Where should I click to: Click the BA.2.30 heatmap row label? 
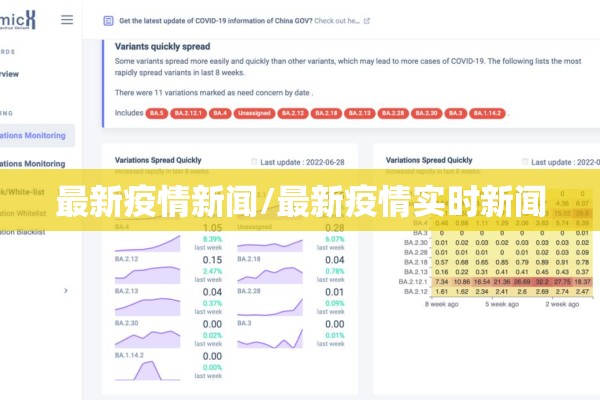pos(416,243)
